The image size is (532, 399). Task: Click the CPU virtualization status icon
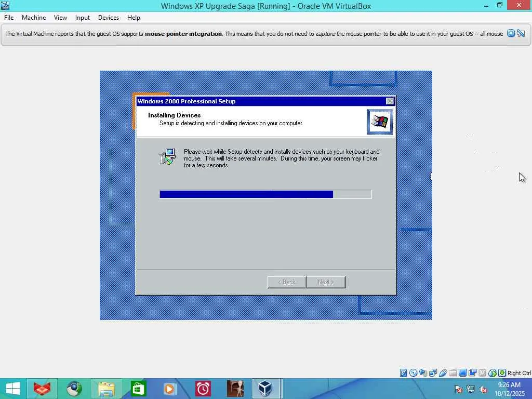pos(482,373)
